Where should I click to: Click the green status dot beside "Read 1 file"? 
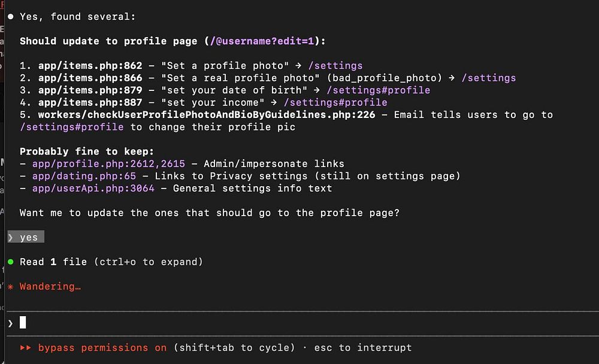click(x=11, y=262)
